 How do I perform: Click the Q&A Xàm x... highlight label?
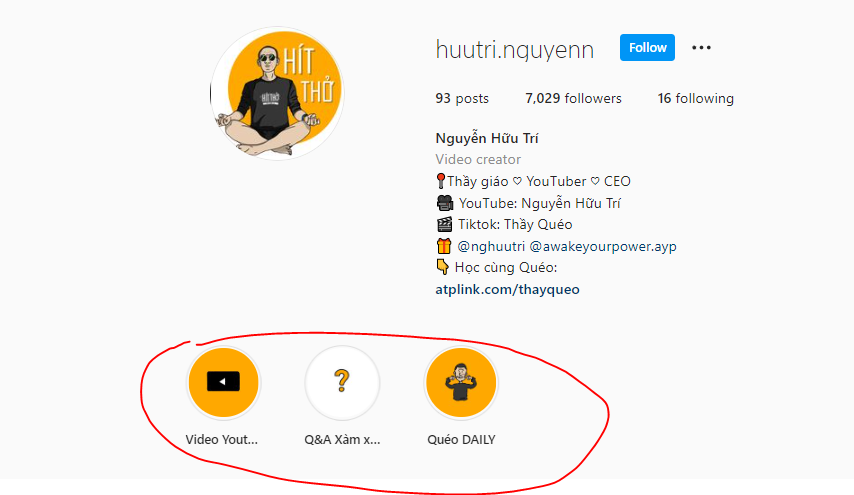[x=342, y=439]
